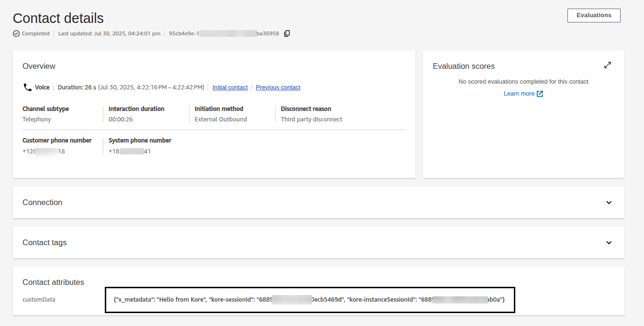Click the Connection section title
644x326 pixels.
click(x=43, y=203)
